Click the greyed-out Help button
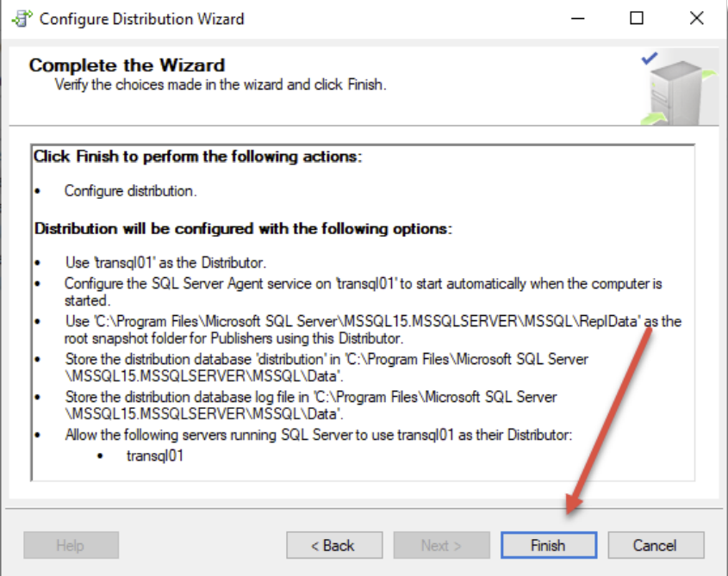The image size is (728, 576). coord(71,545)
